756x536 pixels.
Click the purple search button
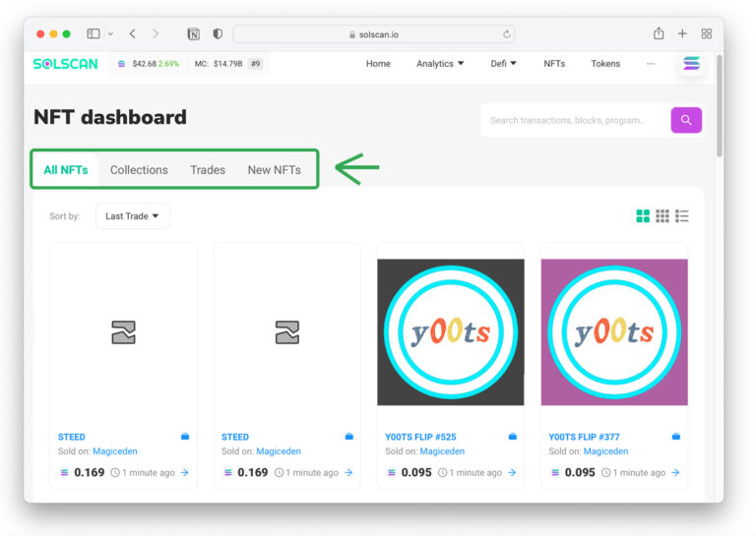tap(686, 120)
